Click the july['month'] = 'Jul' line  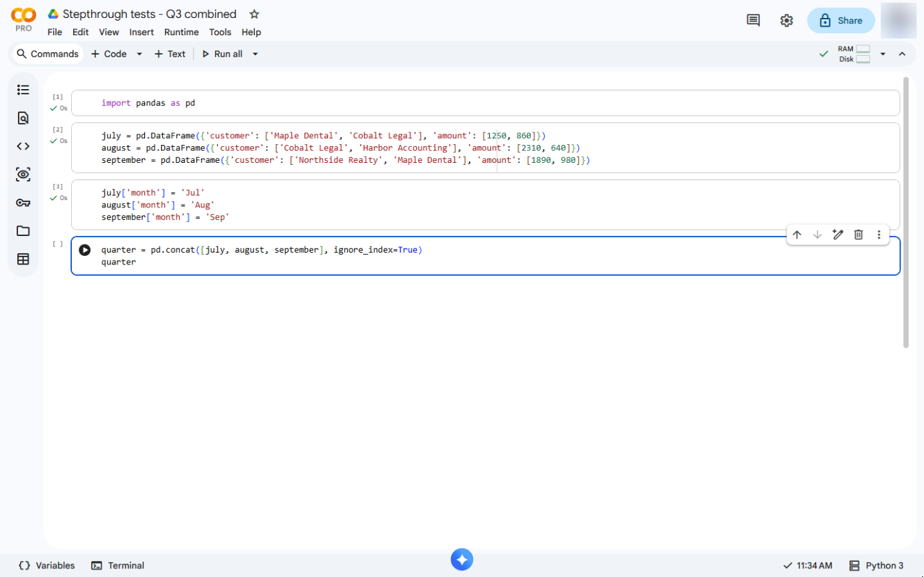[x=153, y=192]
